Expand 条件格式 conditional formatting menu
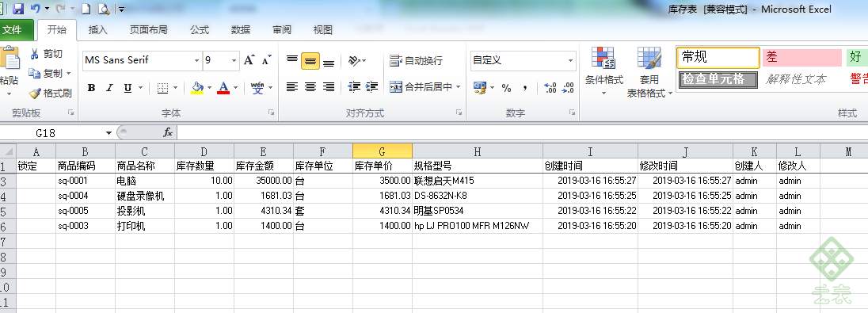Screen dimensions: 868x313 tap(603, 71)
